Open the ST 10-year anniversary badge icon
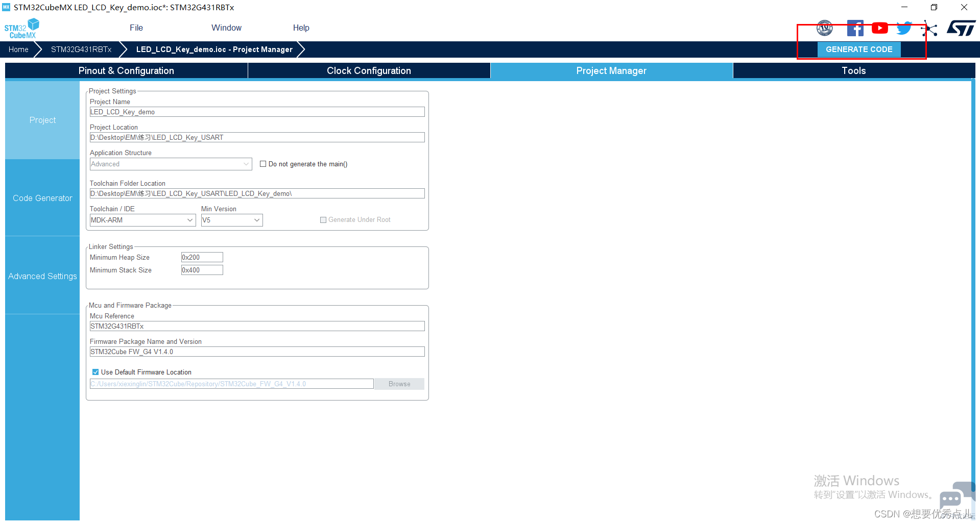Image resolution: width=980 pixels, height=524 pixels. pyautogui.click(x=825, y=28)
